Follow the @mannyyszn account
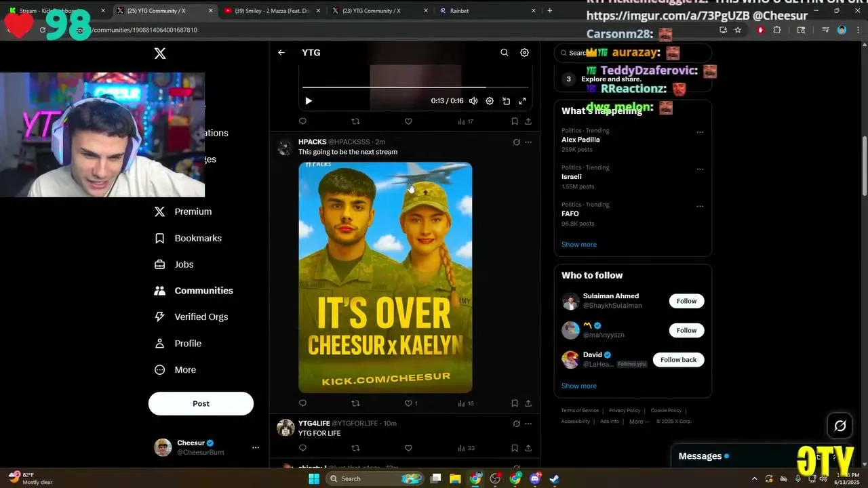 click(x=686, y=330)
